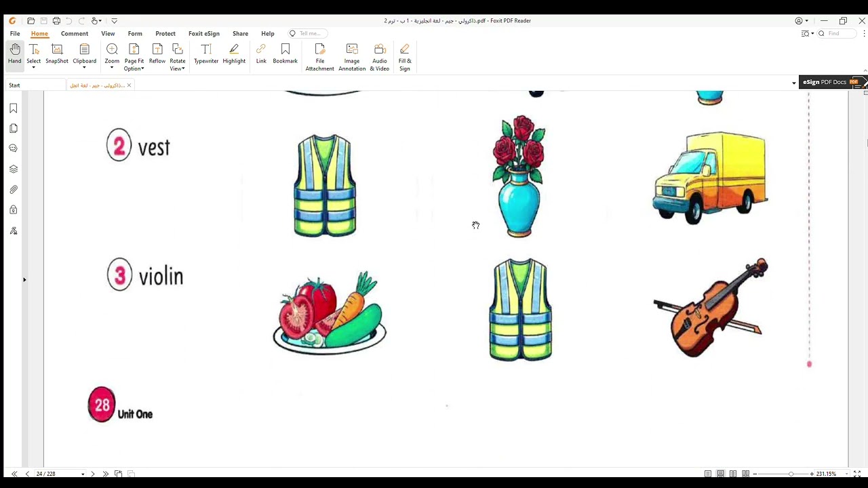This screenshot has height=488, width=868.
Task: Open Fill & Sign
Action: (x=405, y=57)
